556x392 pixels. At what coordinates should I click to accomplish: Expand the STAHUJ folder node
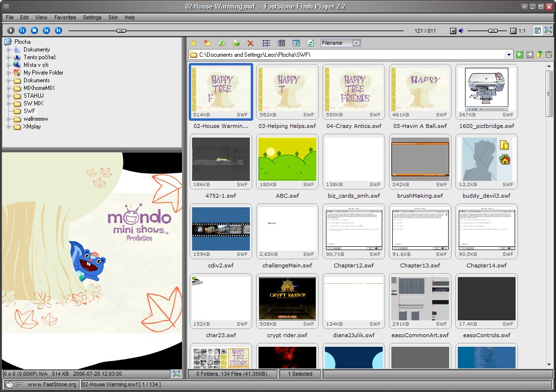tap(9, 96)
